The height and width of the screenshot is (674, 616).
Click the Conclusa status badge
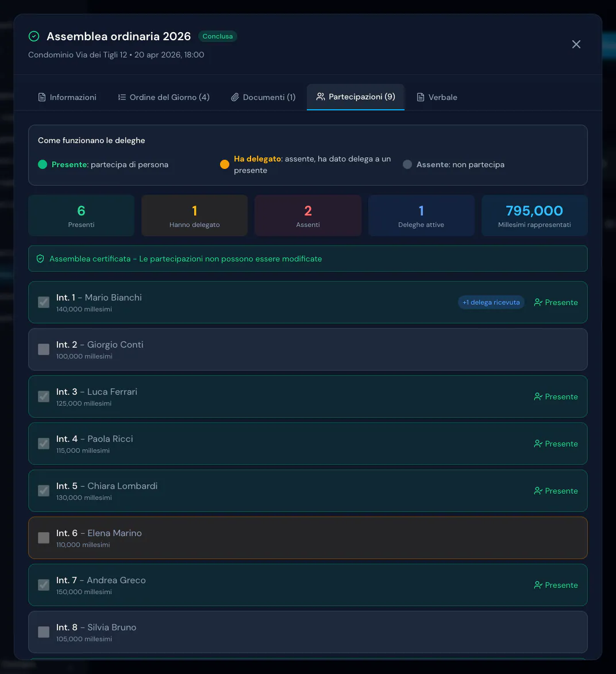(218, 36)
